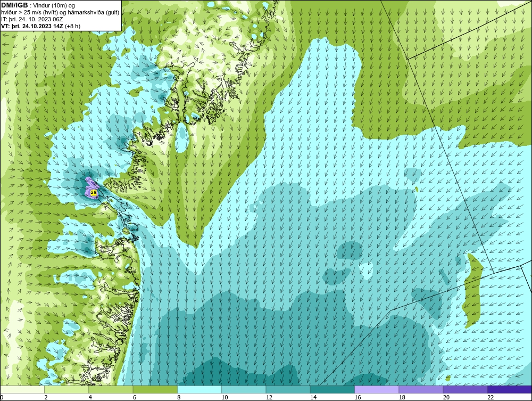Click the legend scale label '20'
Image resolution: width=532 pixels, height=401 pixels.
tap(446, 397)
